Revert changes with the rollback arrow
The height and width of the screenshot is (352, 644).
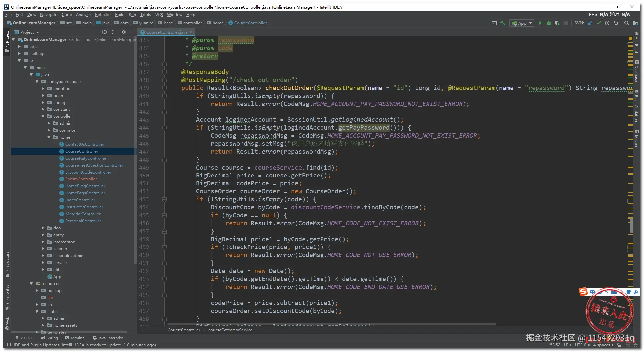pyautogui.click(x=616, y=23)
